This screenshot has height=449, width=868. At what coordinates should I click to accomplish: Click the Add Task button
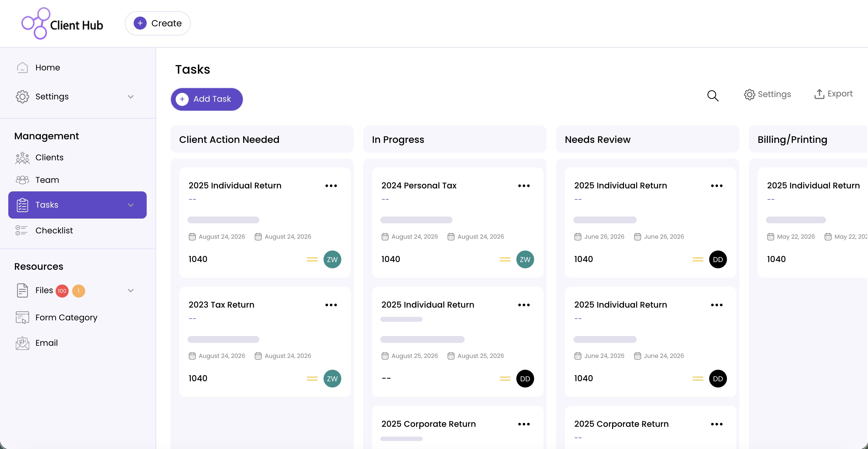click(x=207, y=99)
